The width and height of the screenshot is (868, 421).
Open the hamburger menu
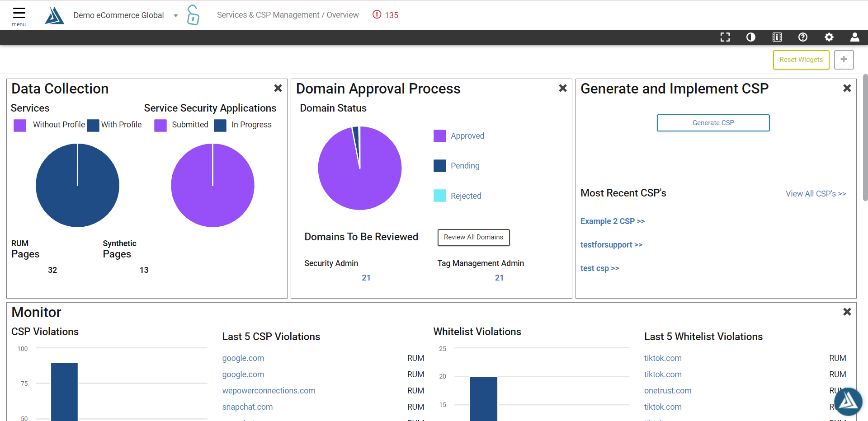19,16
